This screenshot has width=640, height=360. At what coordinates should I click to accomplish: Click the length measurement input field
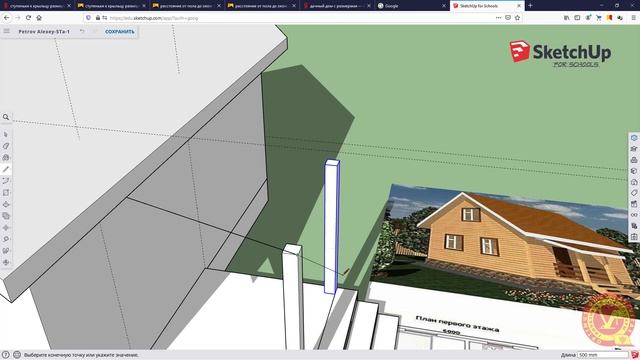pyautogui.click(x=603, y=355)
